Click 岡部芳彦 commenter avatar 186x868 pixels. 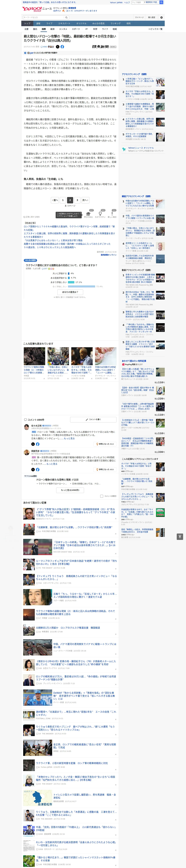point(27,452)
